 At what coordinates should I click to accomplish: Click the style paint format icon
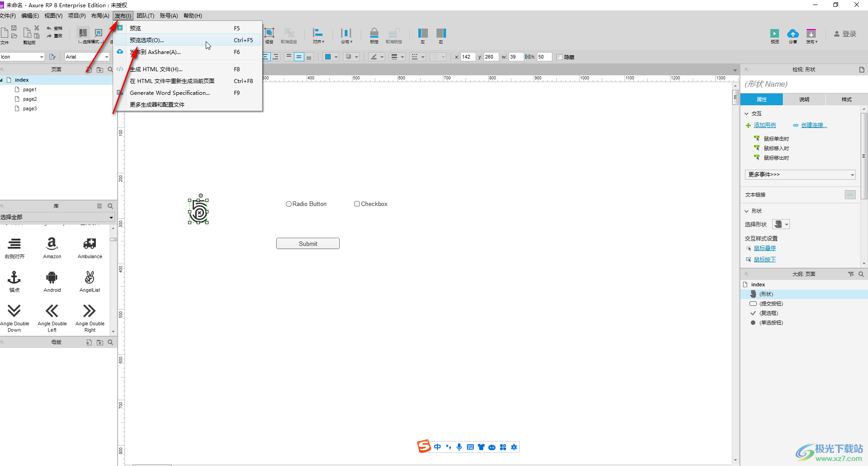click(x=52, y=57)
